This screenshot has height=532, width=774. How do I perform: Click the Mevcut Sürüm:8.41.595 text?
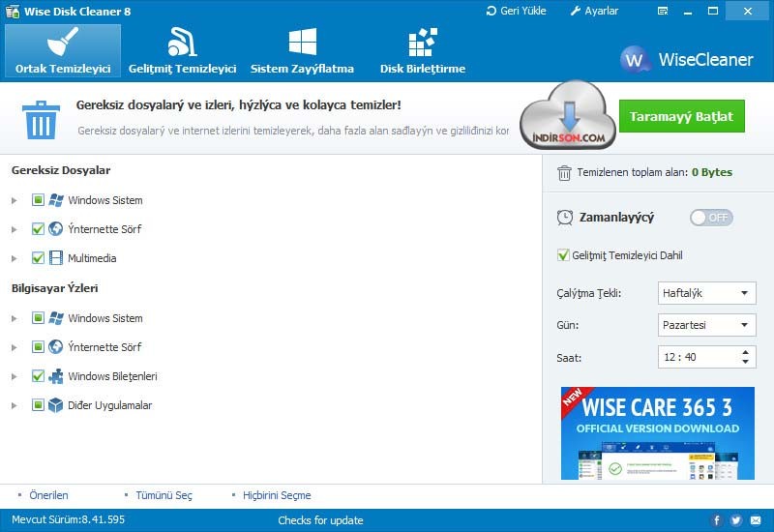point(68,519)
